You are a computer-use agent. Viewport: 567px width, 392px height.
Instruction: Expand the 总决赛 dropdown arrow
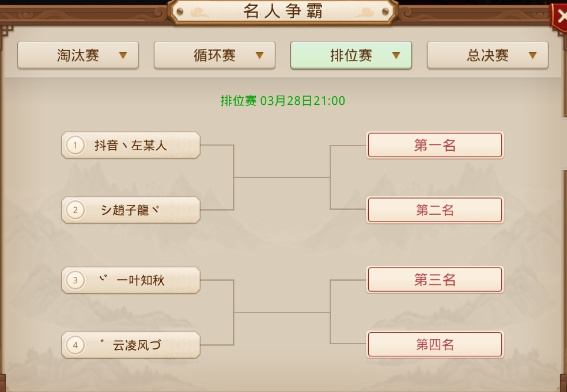coord(532,55)
